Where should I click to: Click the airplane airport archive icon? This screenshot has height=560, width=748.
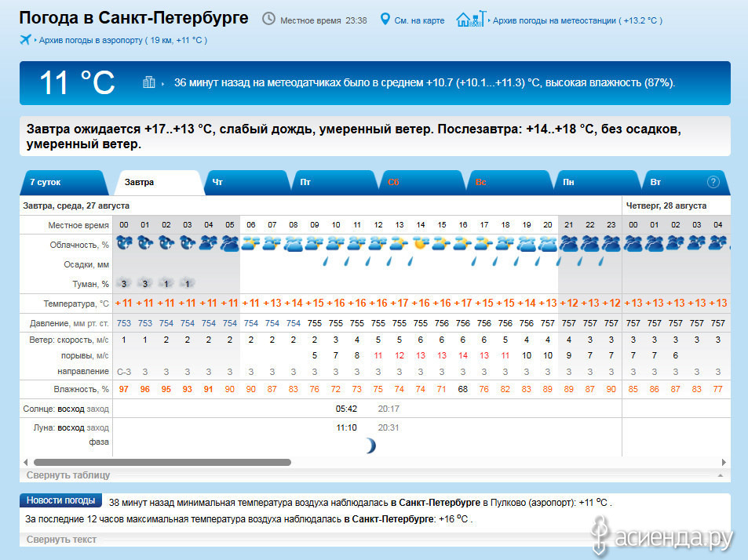(x=25, y=39)
